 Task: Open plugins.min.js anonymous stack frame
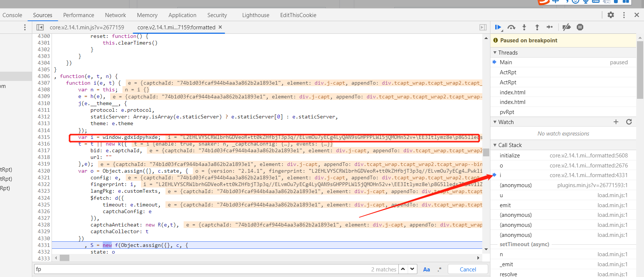coord(563,185)
